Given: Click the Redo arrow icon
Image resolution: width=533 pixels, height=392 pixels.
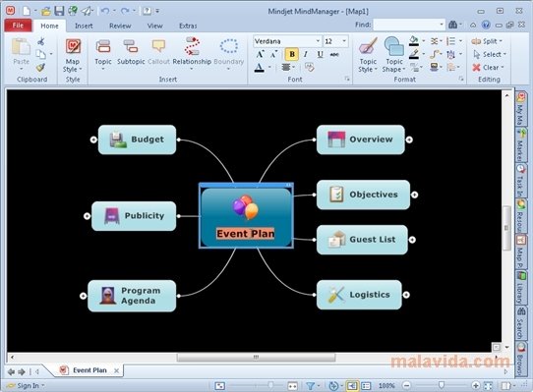Looking at the screenshot, I should pyautogui.click(x=125, y=11).
